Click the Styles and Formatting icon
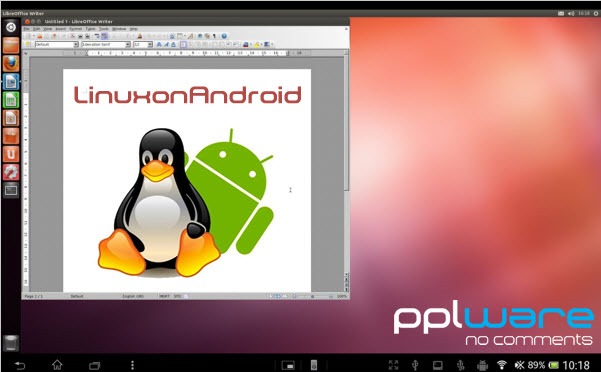 (28, 44)
